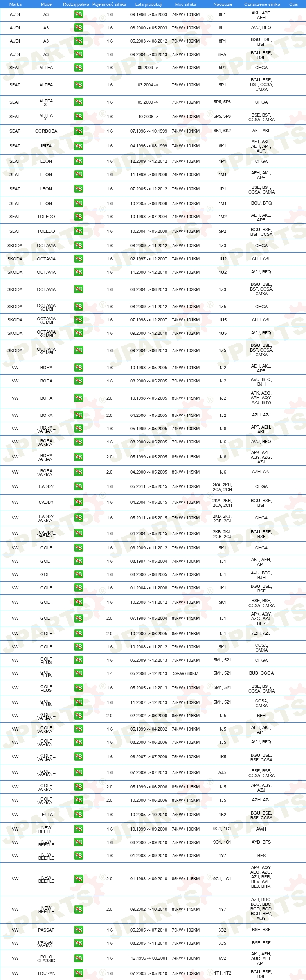Select the 1M2 body cell
Image resolution: width=306 pixels, height=980 pixels.
coord(222,217)
